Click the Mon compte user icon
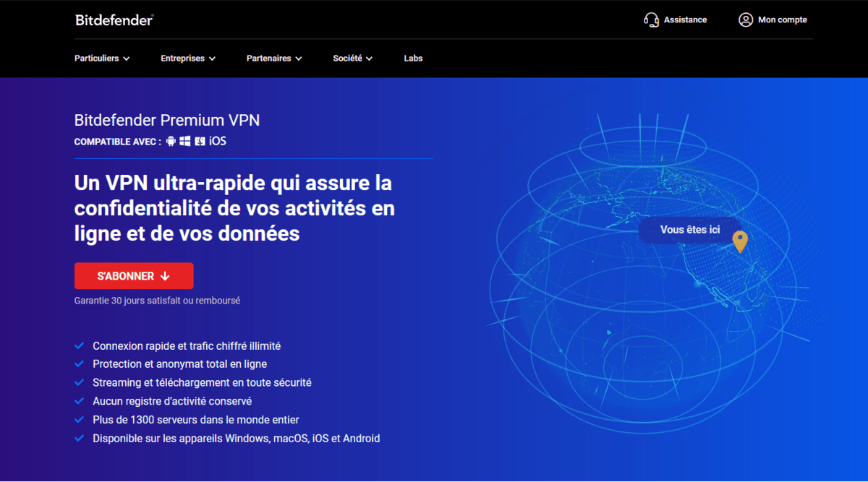Viewport: 868px width, 482px height. (x=746, y=20)
